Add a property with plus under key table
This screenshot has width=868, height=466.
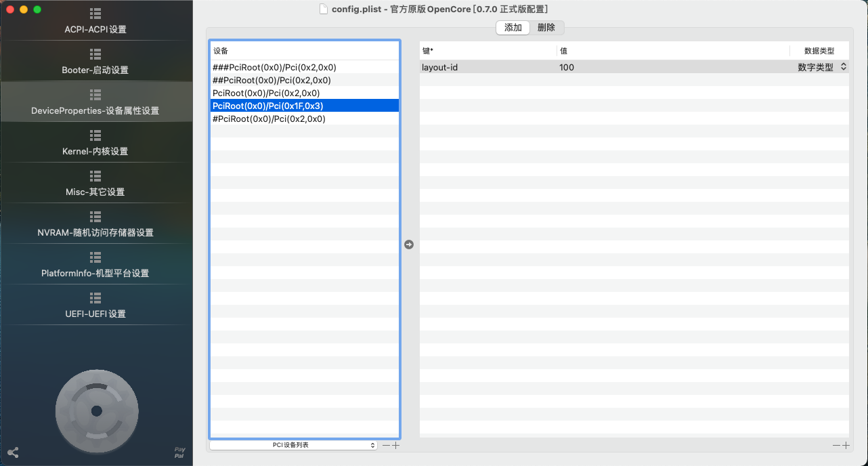pyautogui.click(x=846, y=445)
